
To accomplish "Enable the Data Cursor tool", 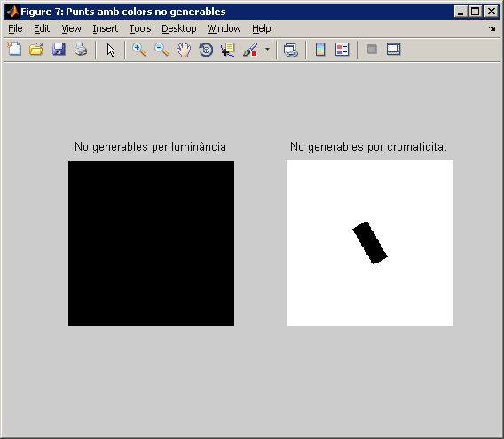I will point(228,50).
